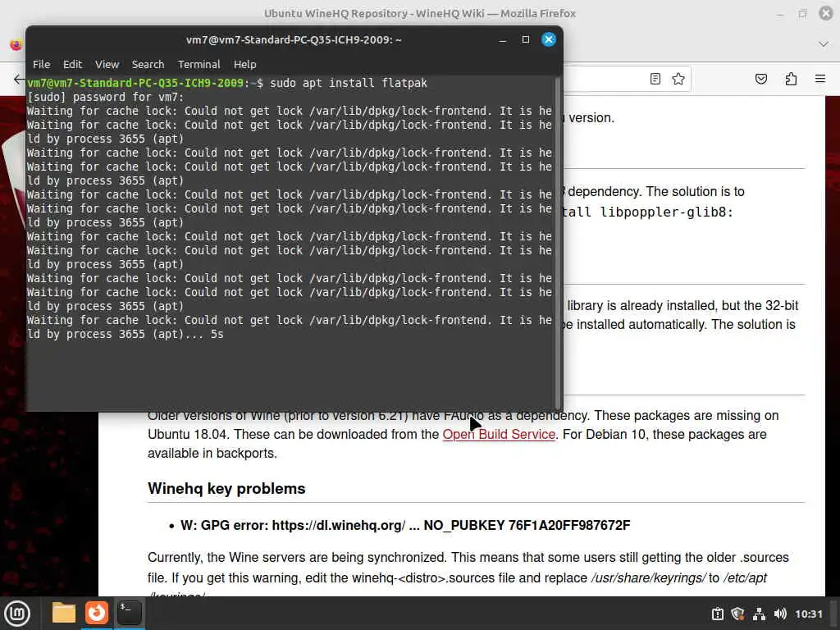Viewport: 840px width, 630px height.
Task: Toggle Firefox reader view icon
Action: coord(655,79)
